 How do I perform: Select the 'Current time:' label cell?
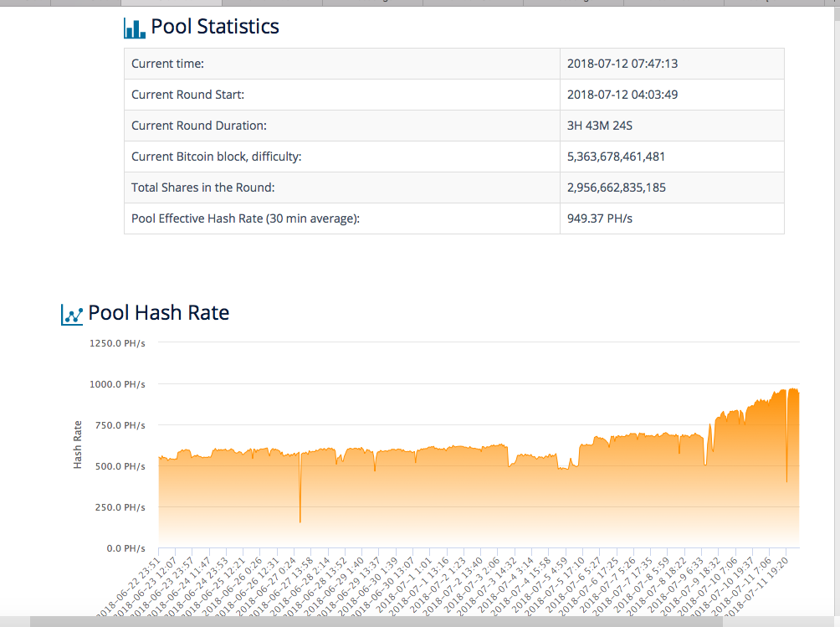tap(342, 64)
